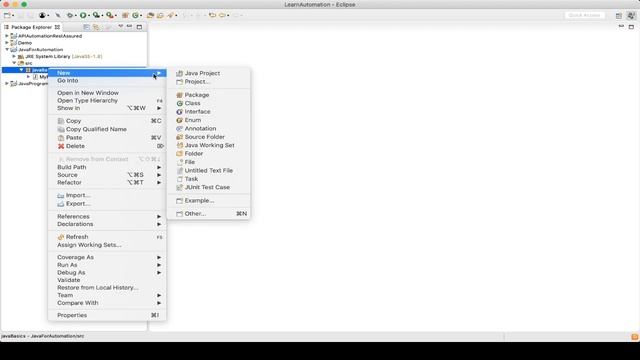Click Open Type Hierarchy menu item

click(x=107, y=100)
